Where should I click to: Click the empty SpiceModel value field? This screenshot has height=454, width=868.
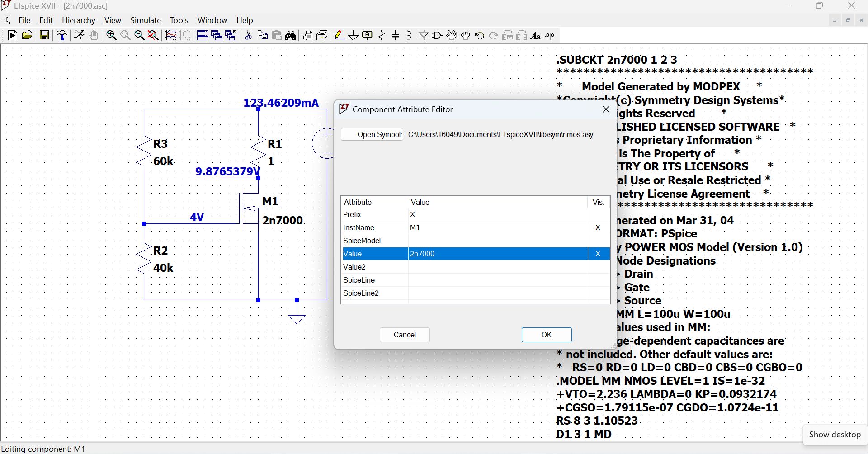pos(498,241)
